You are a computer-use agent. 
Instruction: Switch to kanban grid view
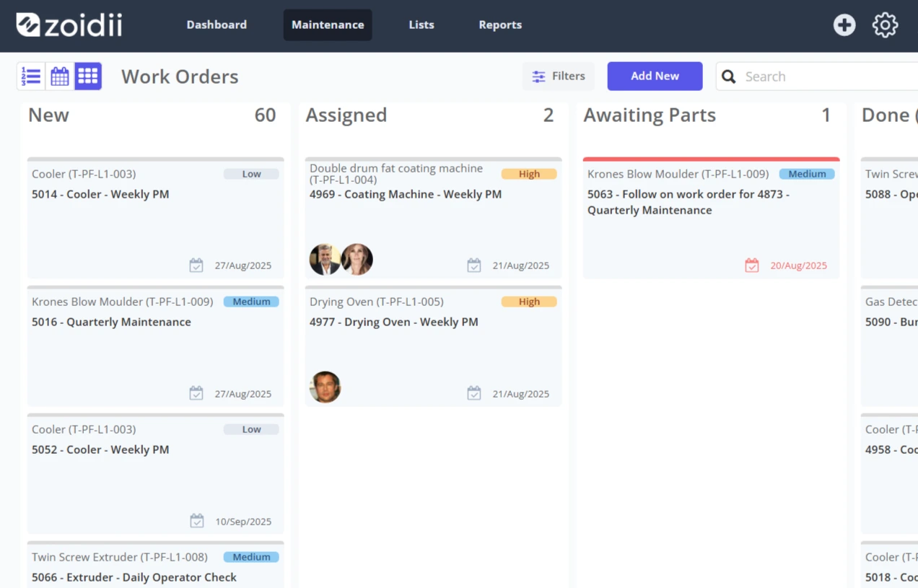pyautogui.click(x=88, y=76)
